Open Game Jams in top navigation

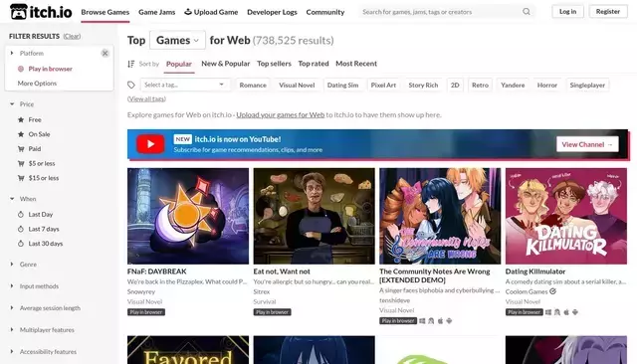157,12
